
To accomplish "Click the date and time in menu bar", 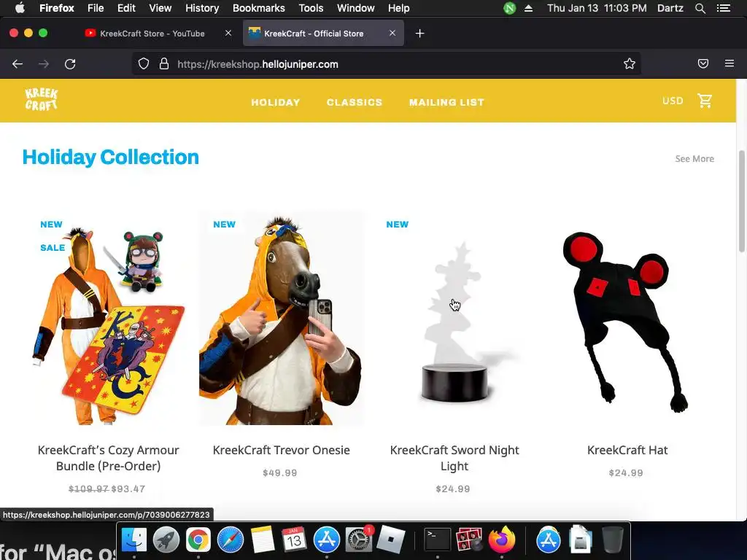I will click(x=597, y=8).
